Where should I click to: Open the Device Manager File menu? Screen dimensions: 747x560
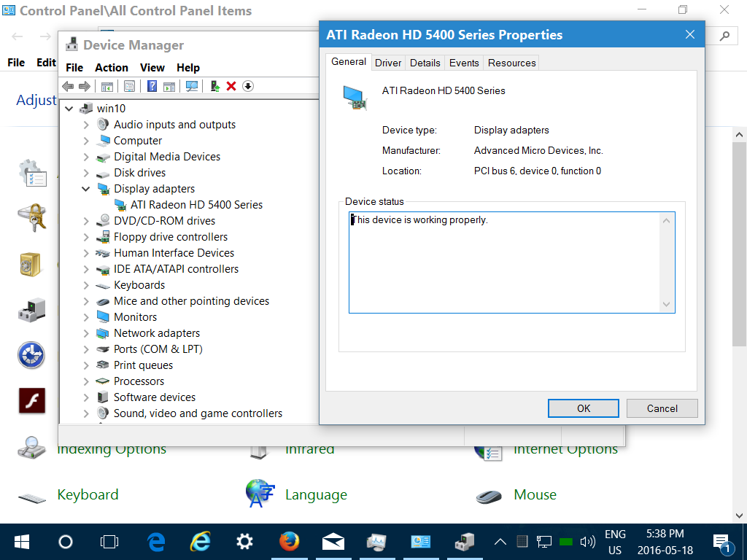(74, 68)
